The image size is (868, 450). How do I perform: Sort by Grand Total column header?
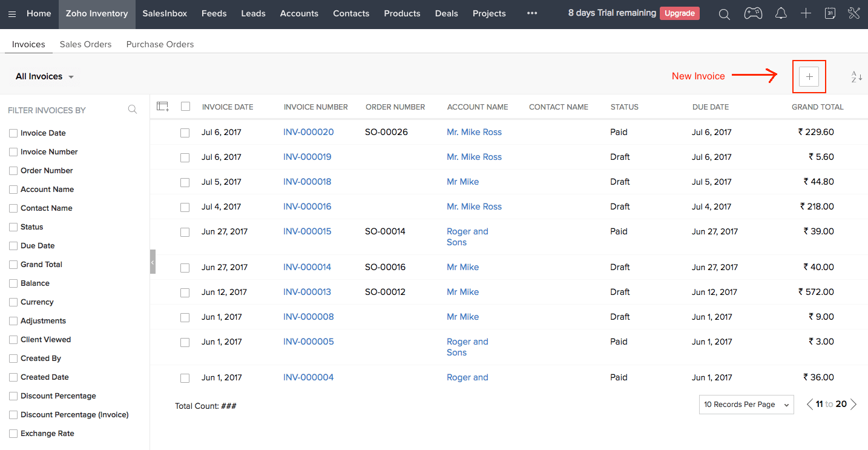(817, 107)
